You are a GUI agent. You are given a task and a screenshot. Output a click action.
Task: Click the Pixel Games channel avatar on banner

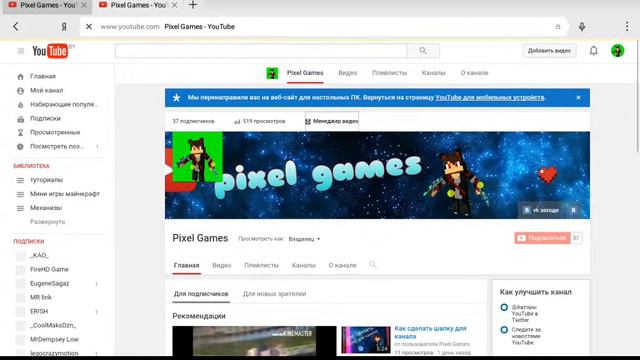coord(198,157)
